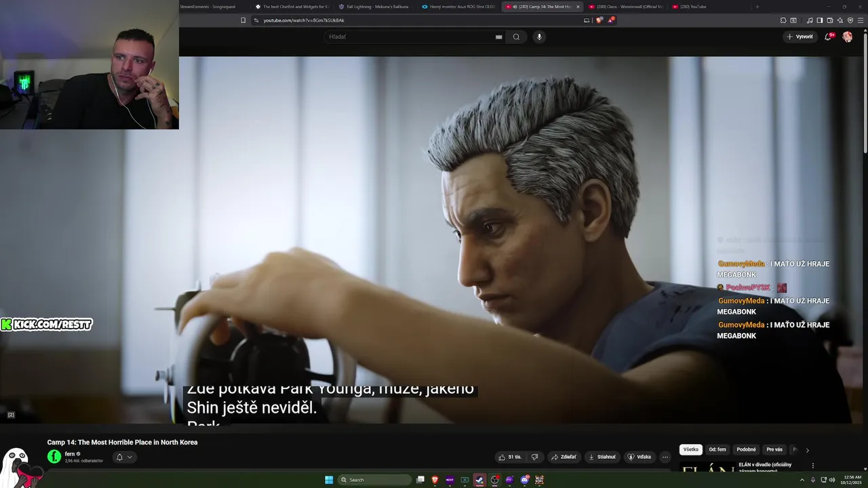Open a new browser tab with plus
The image size is (868, 488).
coord(757,7)
